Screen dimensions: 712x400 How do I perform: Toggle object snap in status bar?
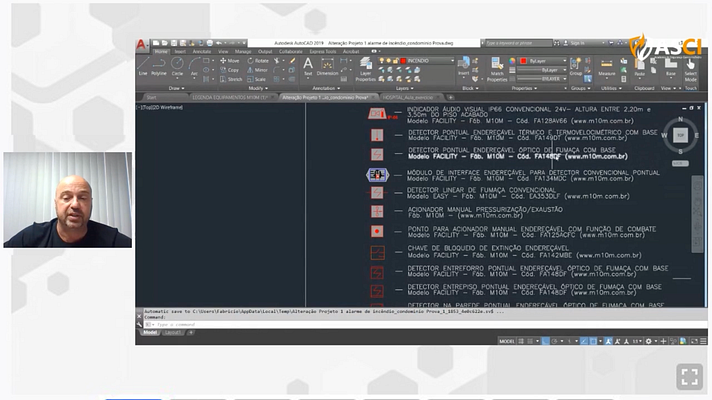tap(593, 341)
